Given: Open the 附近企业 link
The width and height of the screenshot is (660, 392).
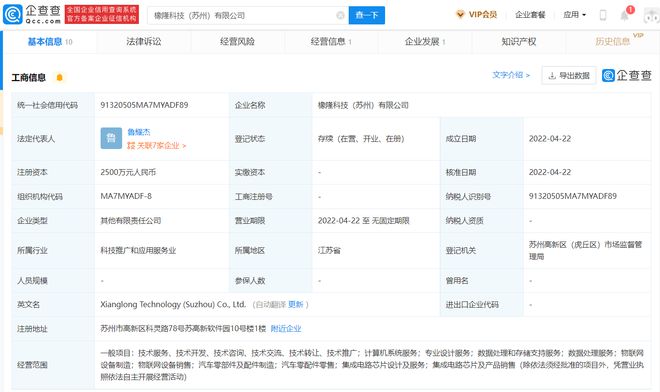Looking at the screenshot, I should click(286, 328).
